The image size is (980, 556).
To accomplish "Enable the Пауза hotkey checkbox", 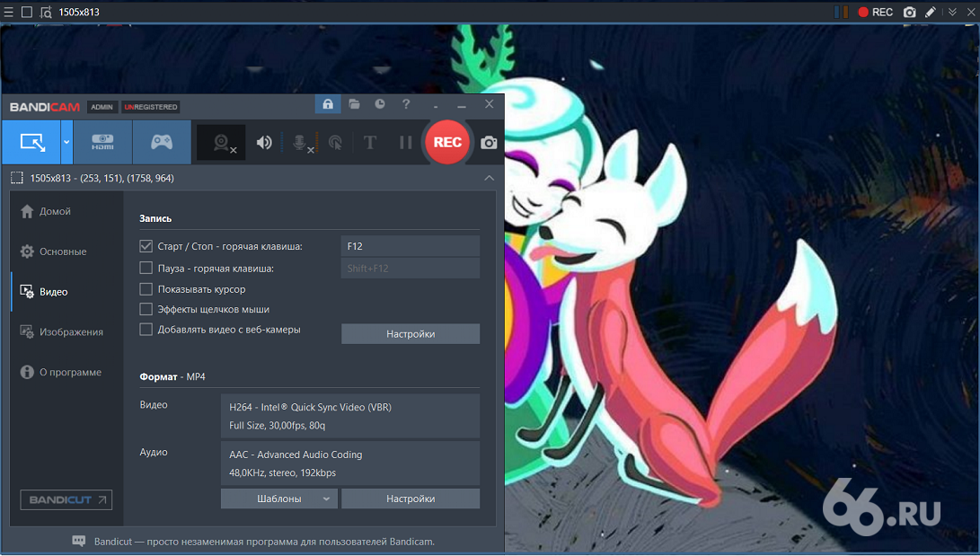I will [146, 268].
